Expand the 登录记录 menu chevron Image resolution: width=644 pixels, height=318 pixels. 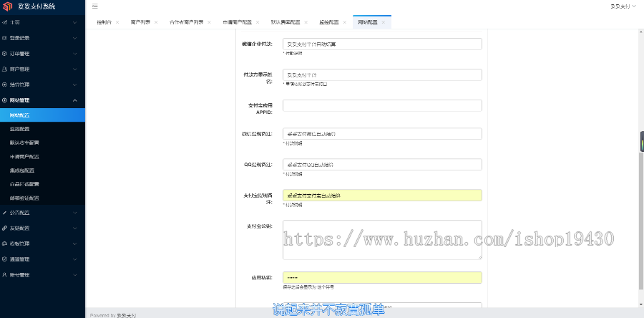(x=74, y=38)
